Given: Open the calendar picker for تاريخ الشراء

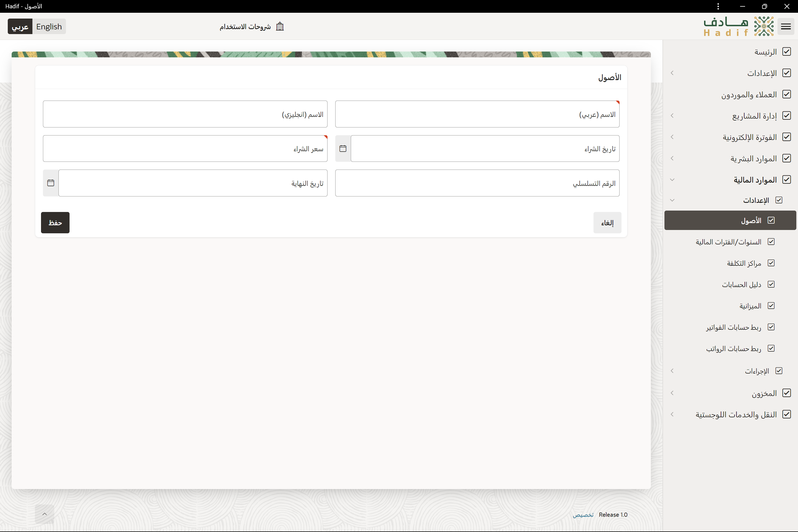Looking at the screenshot, I should 343,148.
